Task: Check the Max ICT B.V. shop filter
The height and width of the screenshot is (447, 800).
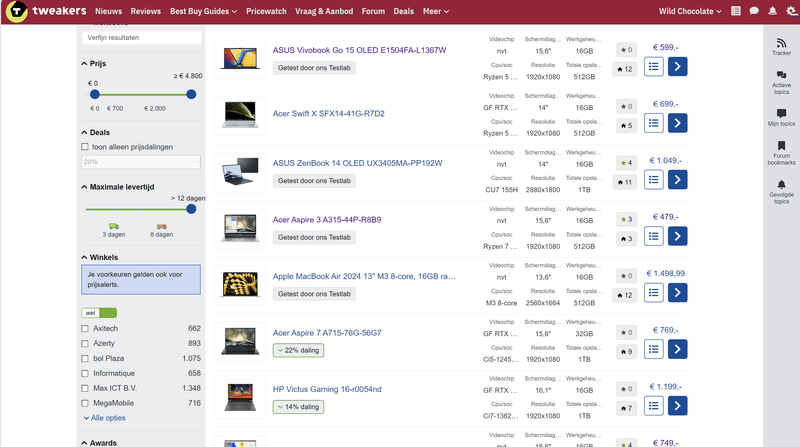Action: tap(85, 388)
